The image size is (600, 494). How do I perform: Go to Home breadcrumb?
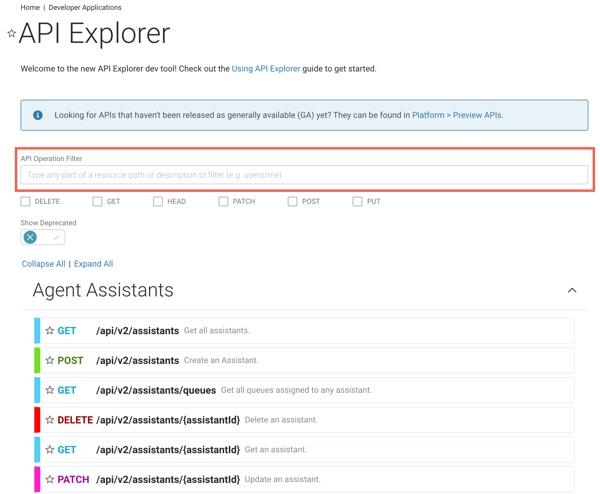(x=30, y=7)
